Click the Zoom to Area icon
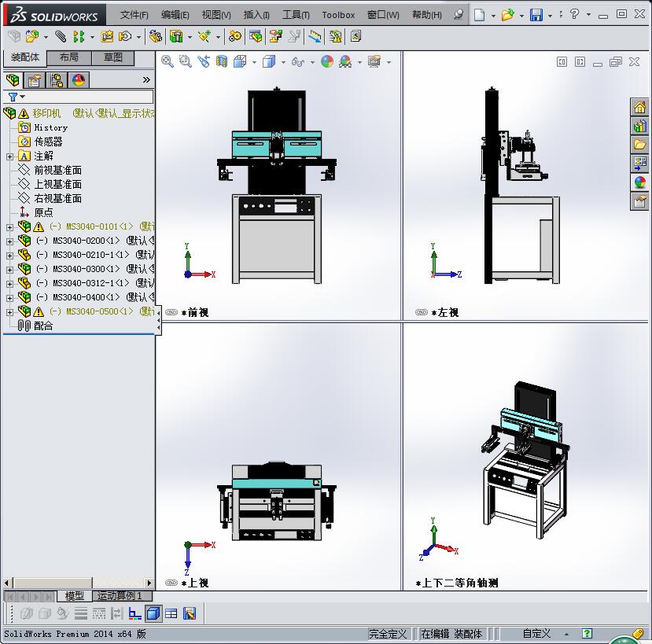The width and height of the screenshot is (652, 644). (x=186, y=61)
